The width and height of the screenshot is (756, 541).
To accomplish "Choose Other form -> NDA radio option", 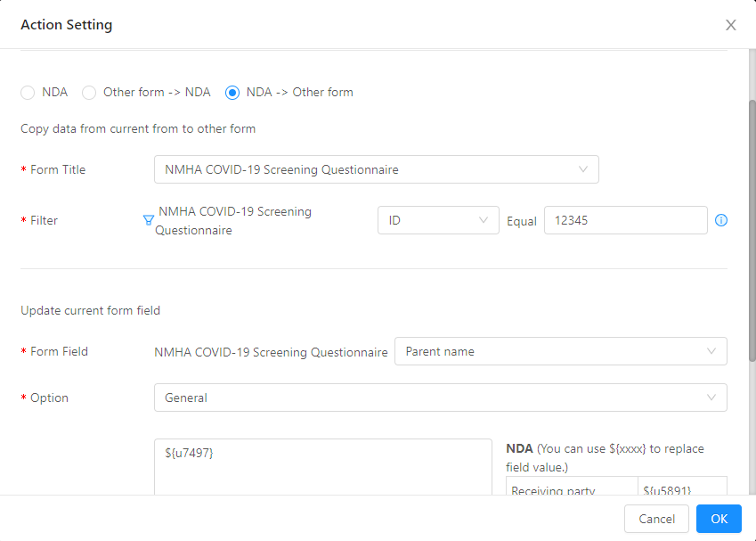I will (x=89, y=92).
